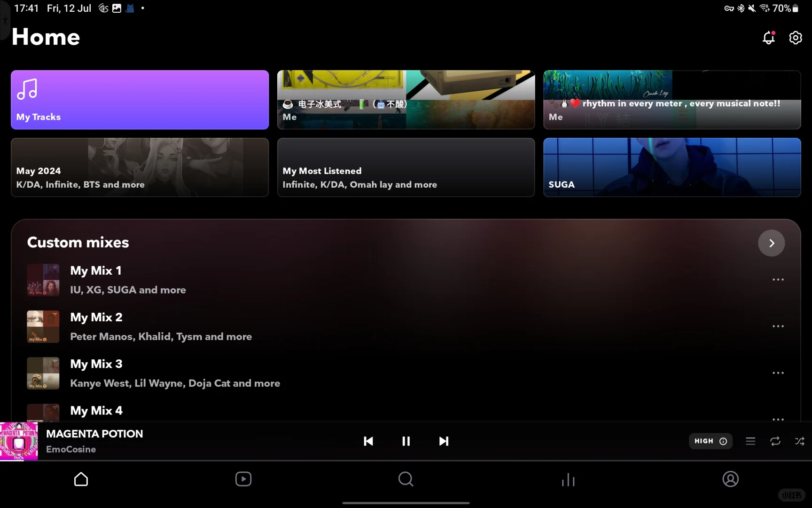
Task: Open more options for My Mix 1
Action: (x=778, y=279)
